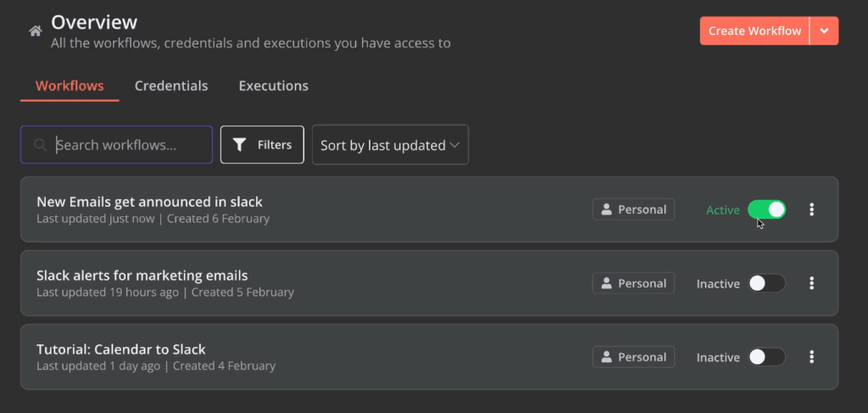Open three-dot menu for Slack alerts workflow
Image resolution: width=868 pixels, height=413 pixels.
point(812,283)
